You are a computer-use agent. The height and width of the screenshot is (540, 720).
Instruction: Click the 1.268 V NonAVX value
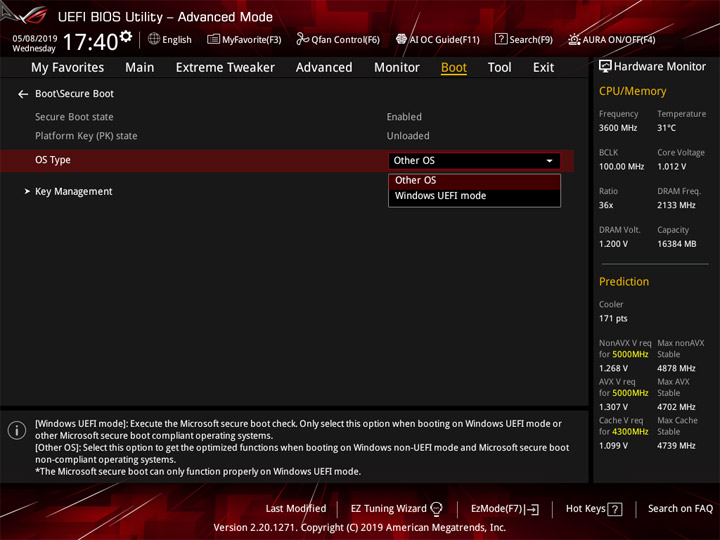pos(613,368)
